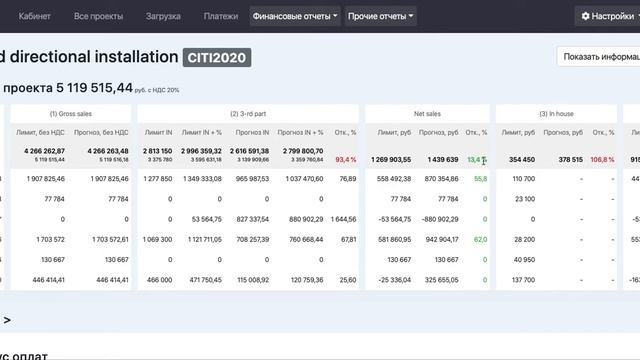640x360 pixels.
Task: Expand Финансовые отчеты dropdown menu
Action: tap(295, 16)
